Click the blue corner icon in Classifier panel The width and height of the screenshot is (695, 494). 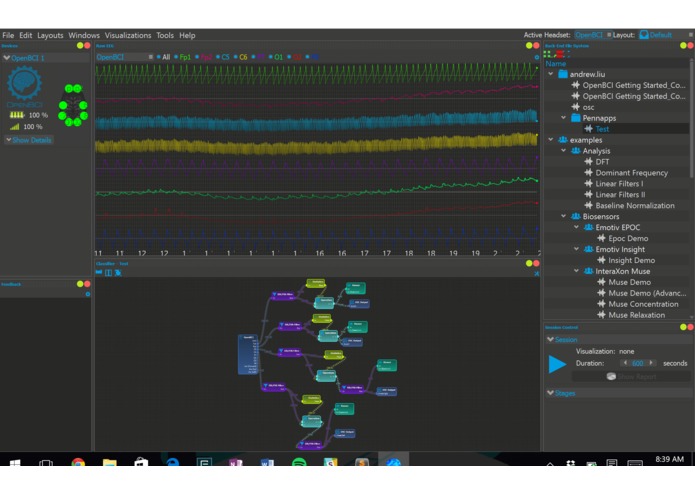pyautogui.click(x=537, y=274)
